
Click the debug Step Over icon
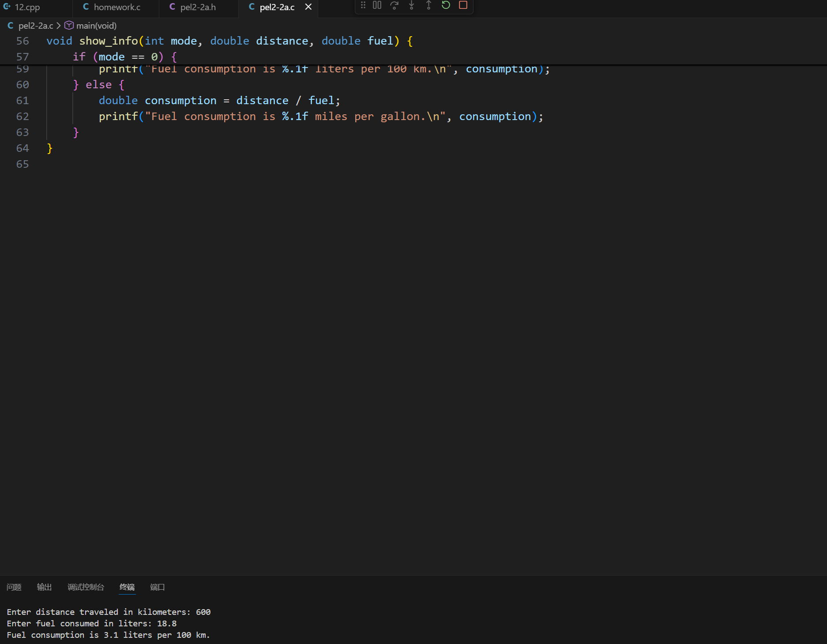[394, 5]
